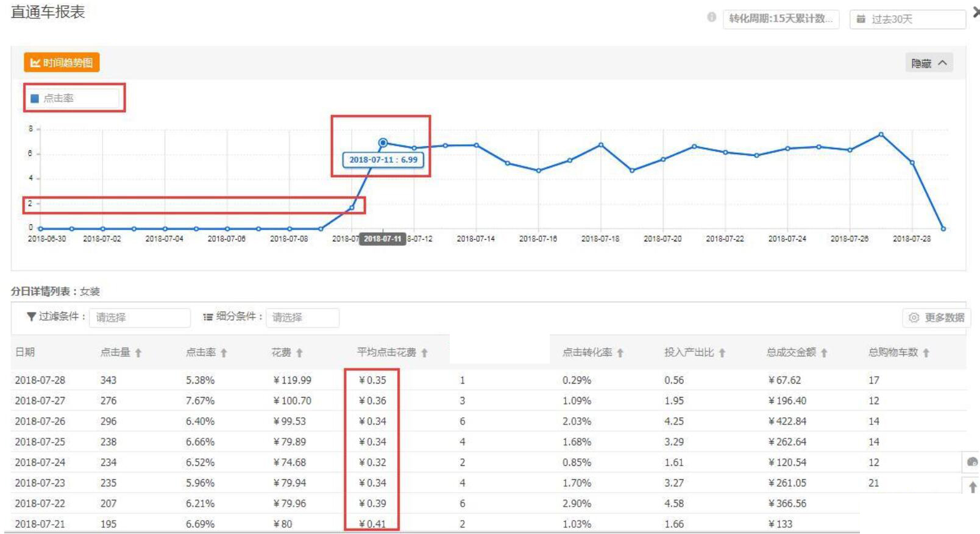The width and height of the screenshot is (980, 534).
Task: Click the ¥67.62 total sales cell
Action: coord(785,380)
